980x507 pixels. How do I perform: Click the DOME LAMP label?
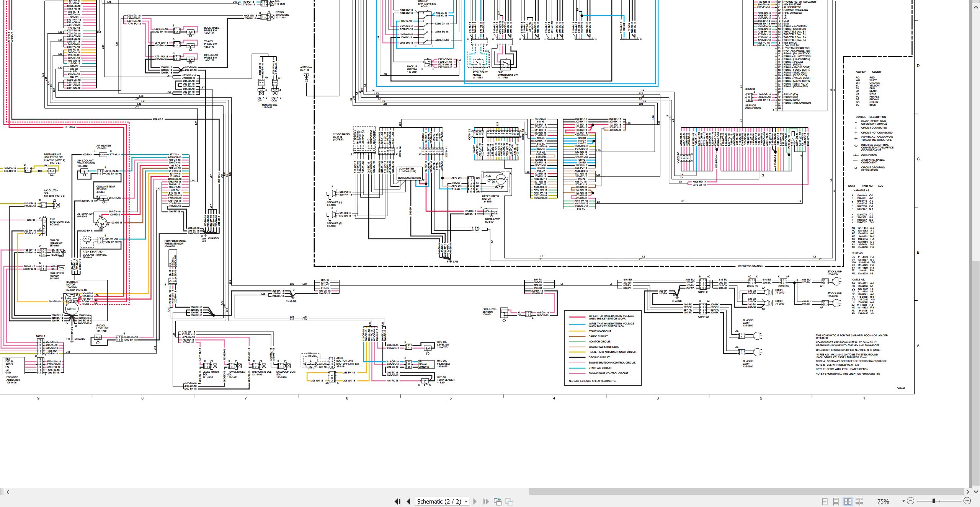[x=492, y=219]
